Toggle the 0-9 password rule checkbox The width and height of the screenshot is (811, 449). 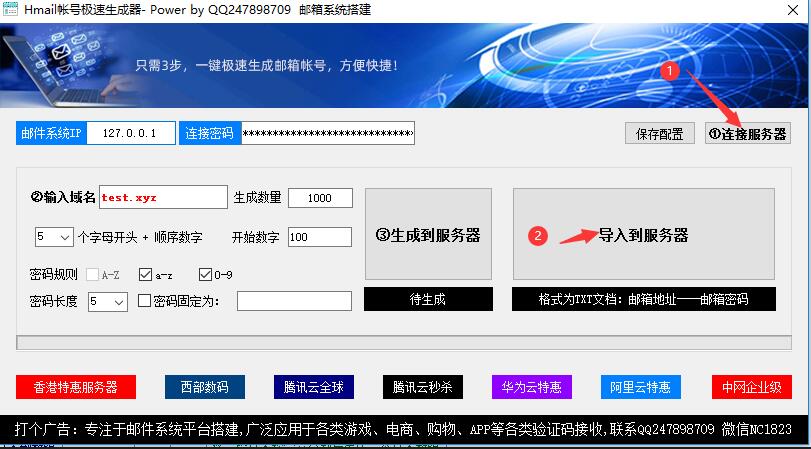point(206,274)
